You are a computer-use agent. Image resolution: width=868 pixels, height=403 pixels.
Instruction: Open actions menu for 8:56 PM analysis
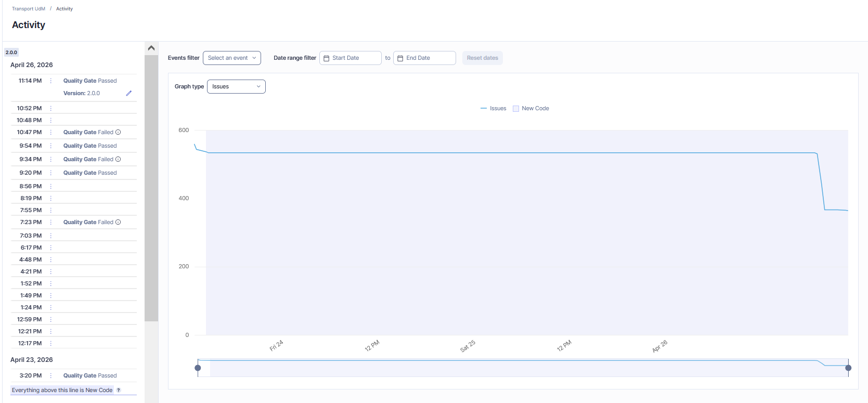pos(50,186)
